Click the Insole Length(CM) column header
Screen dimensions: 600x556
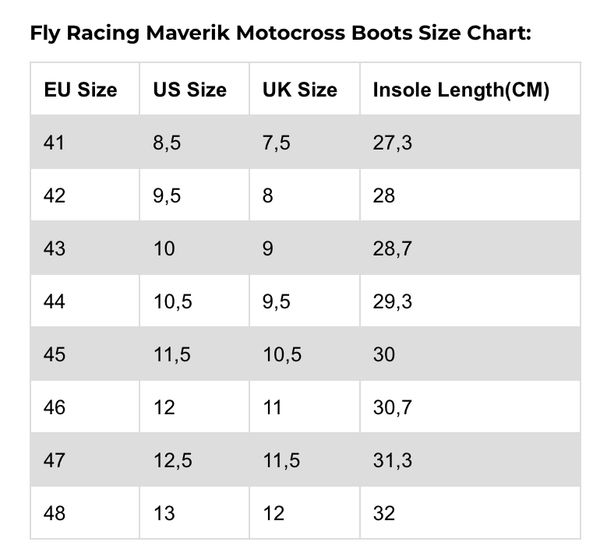(461, 90)
